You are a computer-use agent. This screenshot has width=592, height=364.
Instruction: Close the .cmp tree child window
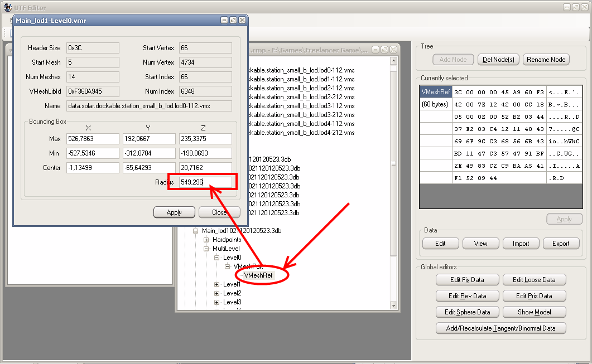pyautogui.click(x=393, y=50)
